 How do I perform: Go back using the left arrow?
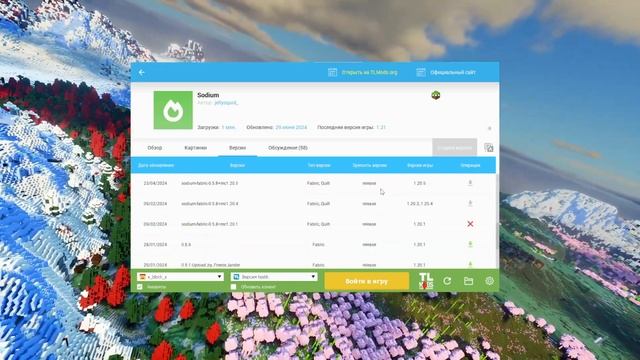(142, 72)
